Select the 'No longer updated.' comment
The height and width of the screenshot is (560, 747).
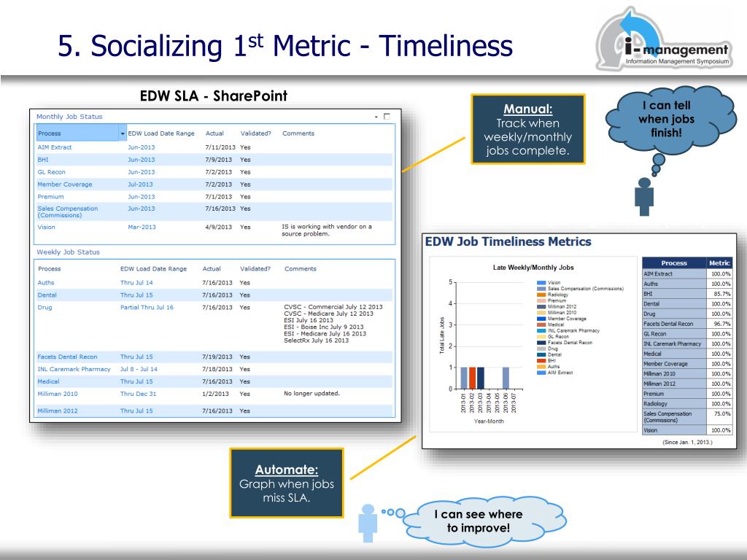point(311,393)
